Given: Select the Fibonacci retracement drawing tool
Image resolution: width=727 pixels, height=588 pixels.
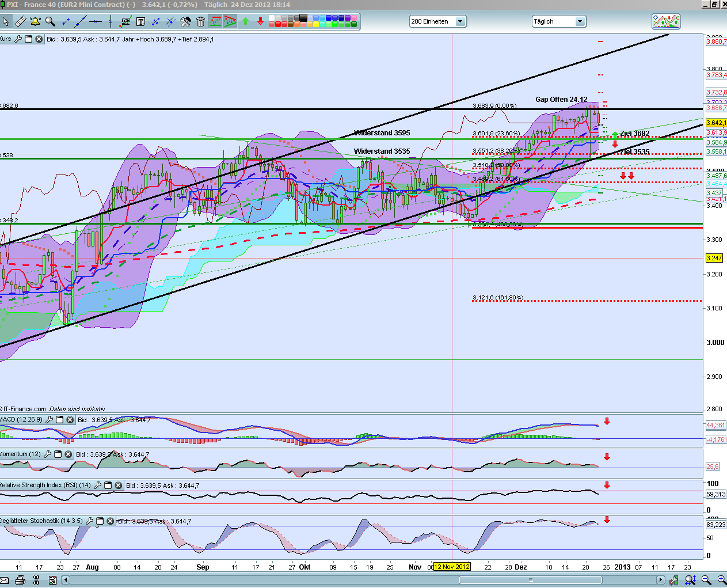Looking at the screenshot, I should click(x=125, y=21).
